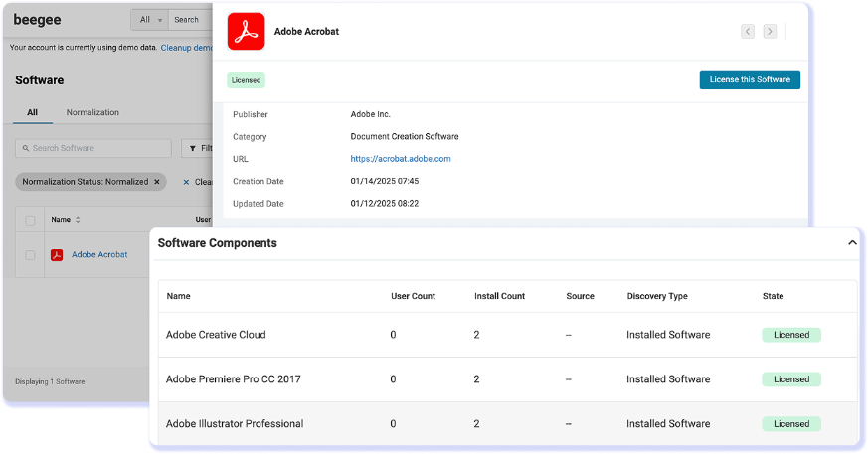The image size is (868, 454).
Task: Switch to the All tab under Software
Action: [32, 112]
